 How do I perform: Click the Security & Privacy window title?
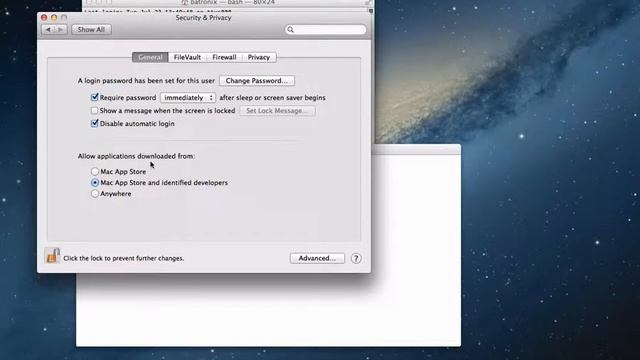tap(203, 18)
